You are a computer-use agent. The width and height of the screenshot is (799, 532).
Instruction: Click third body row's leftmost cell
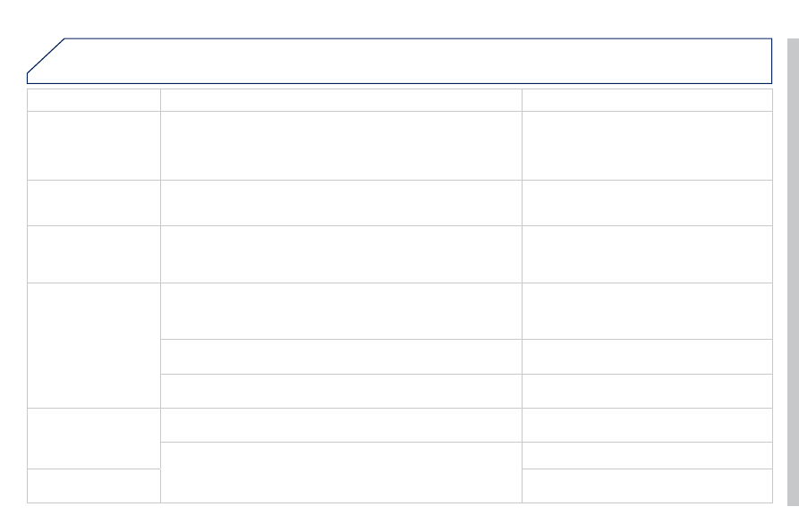(94, 254)
